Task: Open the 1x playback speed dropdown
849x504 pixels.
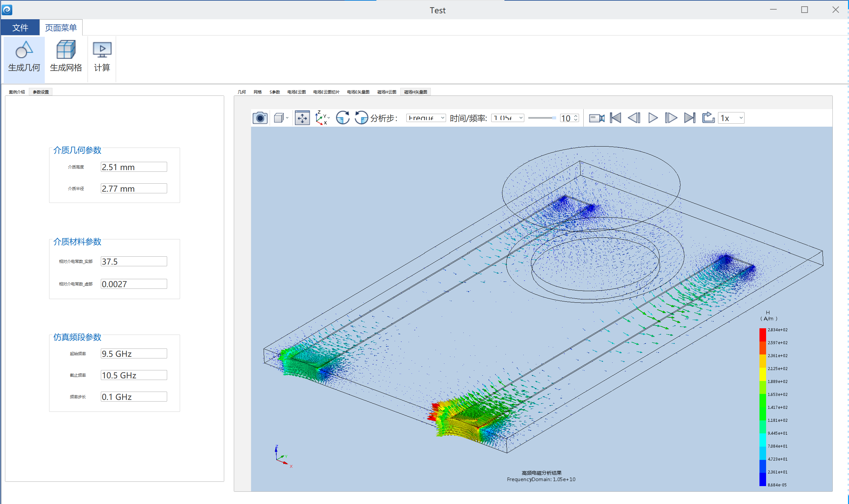Action: click(x=731, y=118)
